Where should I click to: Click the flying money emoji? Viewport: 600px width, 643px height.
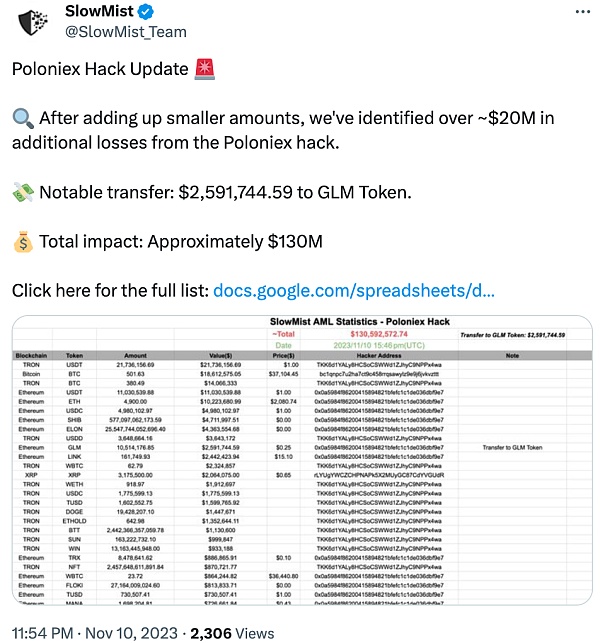tap(23, 192)
